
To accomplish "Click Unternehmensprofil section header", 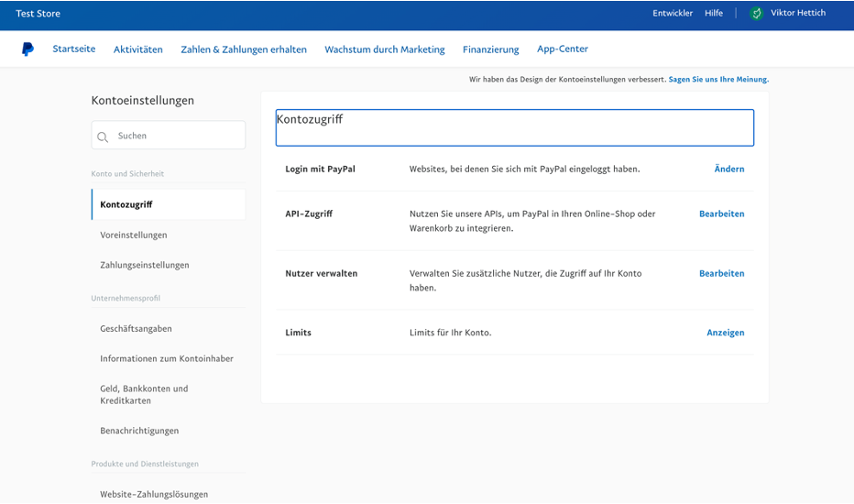I will 126,299.
